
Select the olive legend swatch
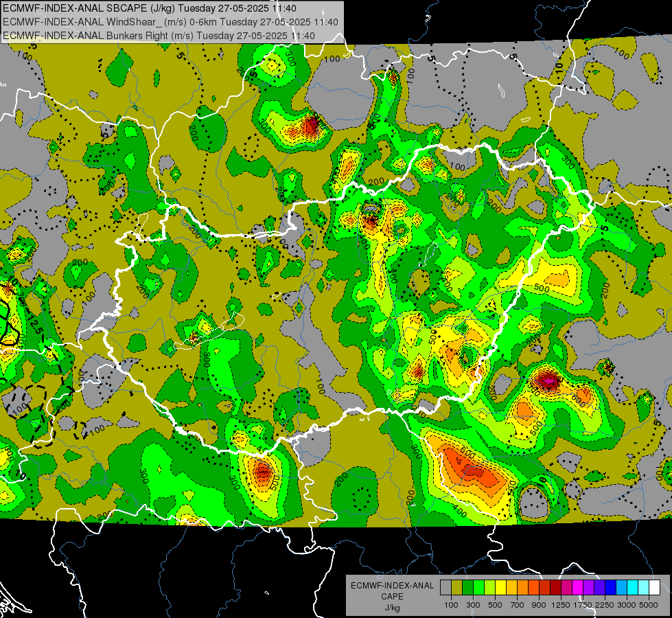[x=457, y=588]
